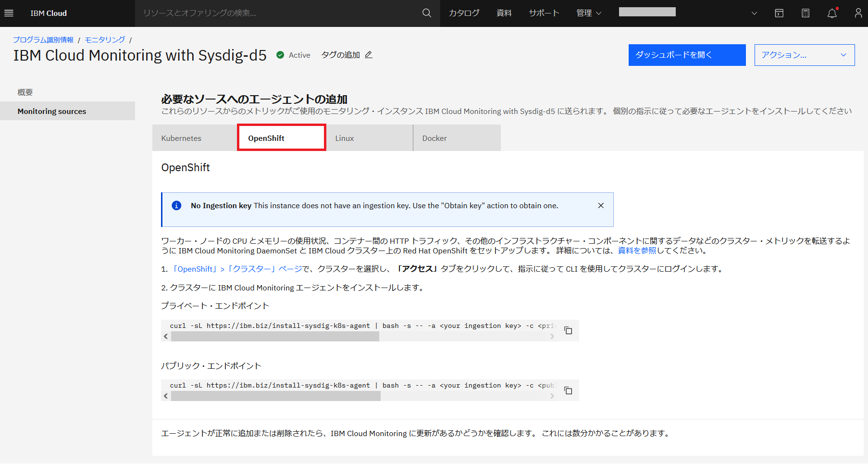Select the Kubernetes tab
This screenshot has height=464, width=868.
(x=195, y=138)
